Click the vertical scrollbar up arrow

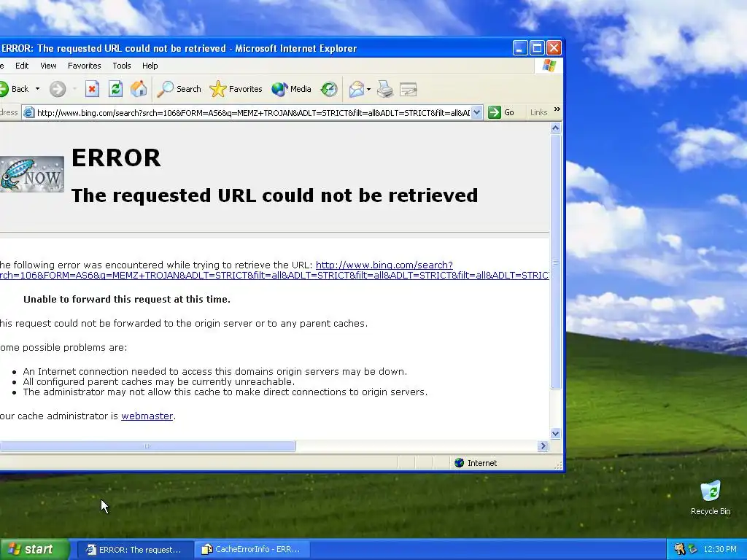555,128
